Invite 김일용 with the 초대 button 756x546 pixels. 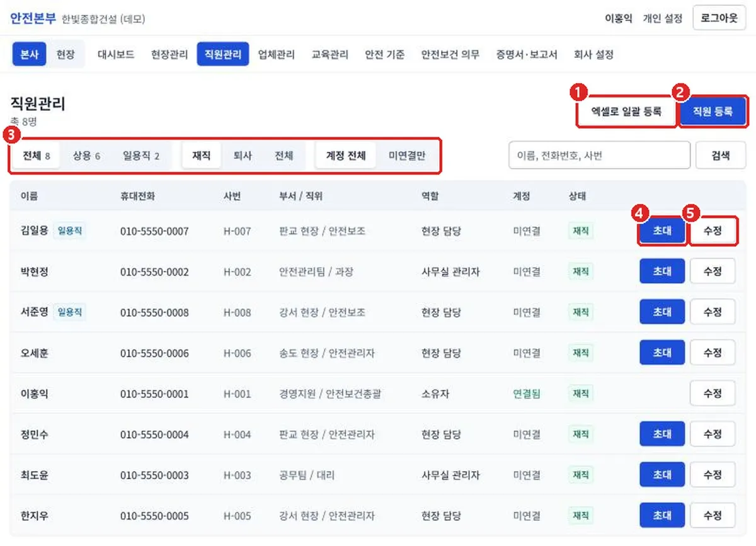coord(662,231)
